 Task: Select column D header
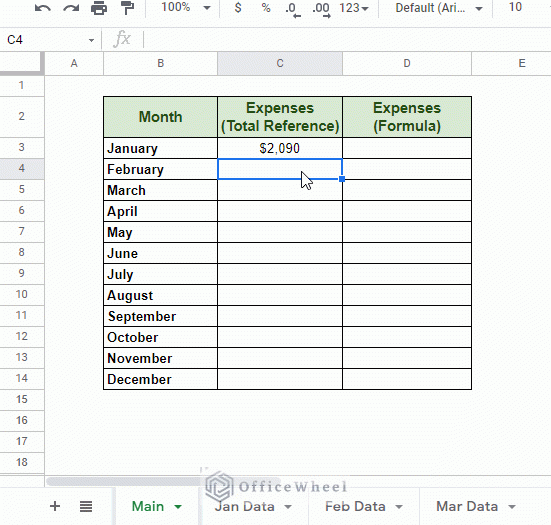(x=407, y=63)
